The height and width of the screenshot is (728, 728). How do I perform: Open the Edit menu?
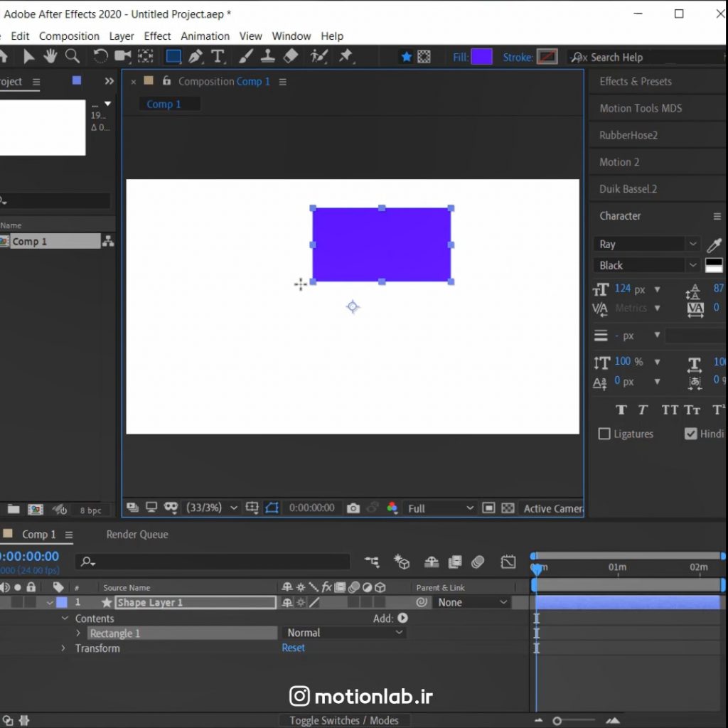point(20,36)
